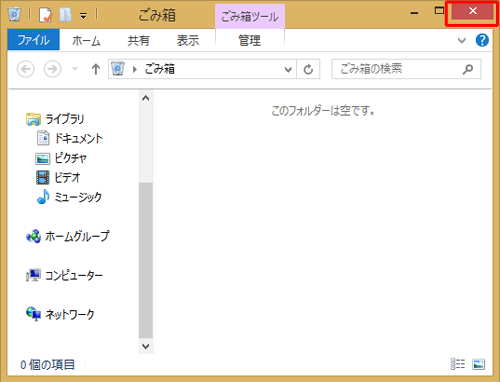Click the ライブラリ folder icon

[x=33, y=119]
